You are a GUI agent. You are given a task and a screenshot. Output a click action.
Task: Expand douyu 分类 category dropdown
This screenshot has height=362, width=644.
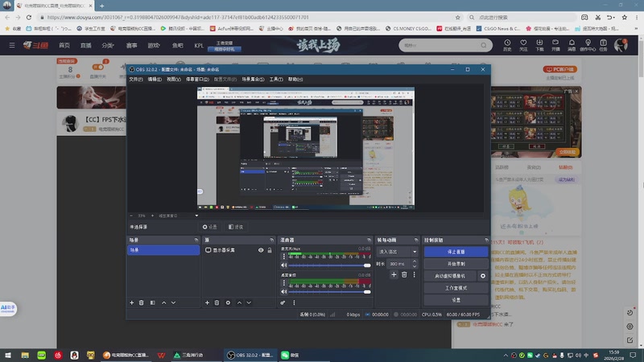click(x=108, y=45)
